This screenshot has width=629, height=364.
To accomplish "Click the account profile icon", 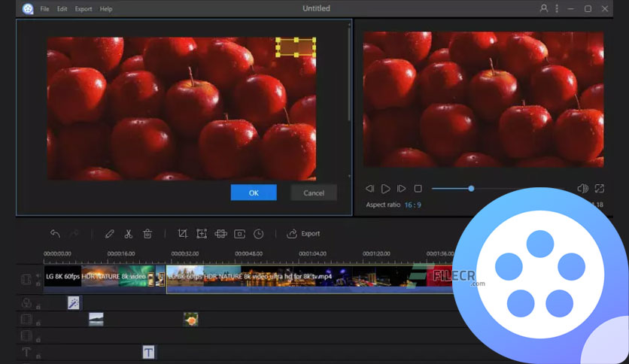I will point(543,8).
